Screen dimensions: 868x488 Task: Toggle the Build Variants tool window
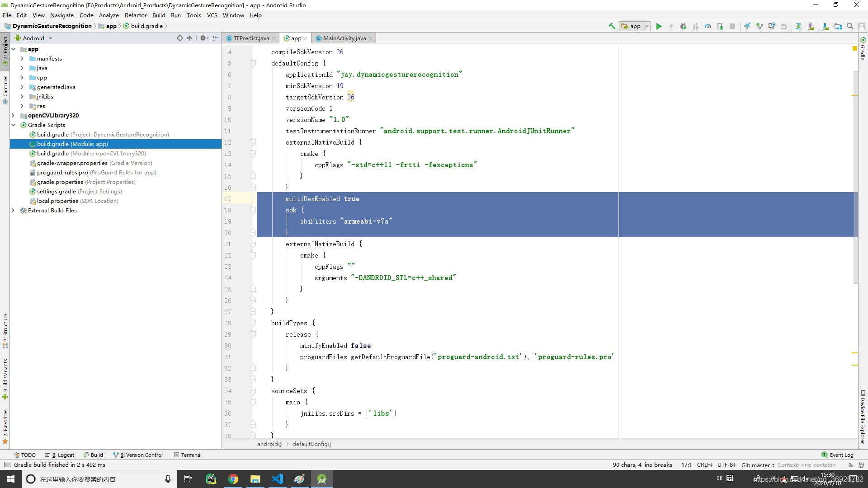coord(5,379)
